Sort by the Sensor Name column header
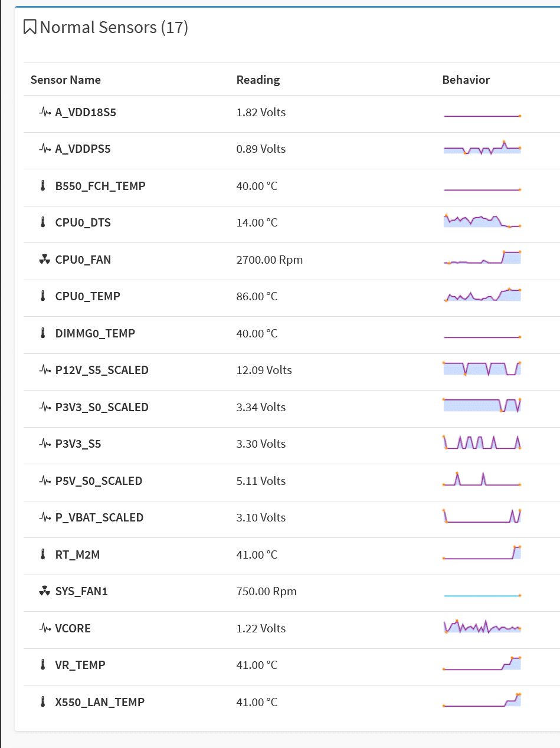The image size is (560, 748). (x=66, y=80)
